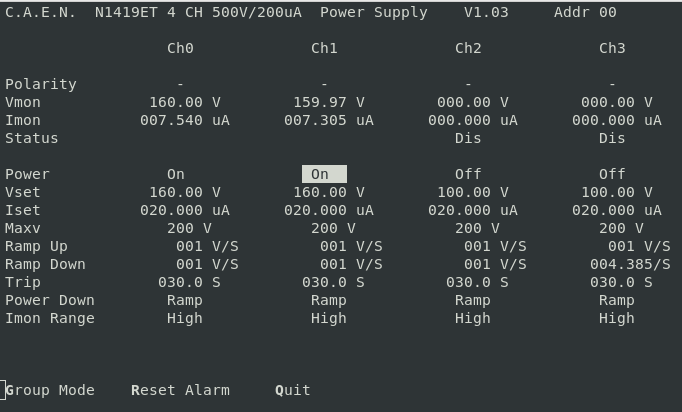Select Ch2 Trip 030.0 S value
The height and width of the screenshot is (412, 682).
tap(477, 282)
